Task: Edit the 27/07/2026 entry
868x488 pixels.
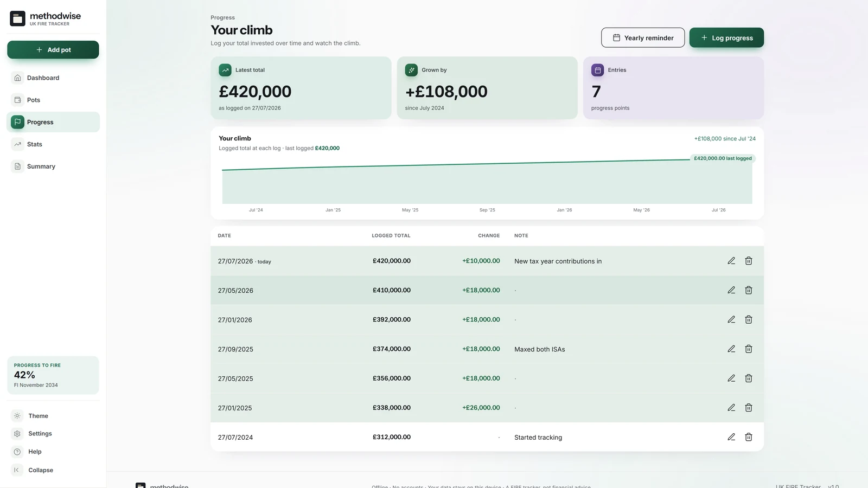Action: (x=731, y=261)
